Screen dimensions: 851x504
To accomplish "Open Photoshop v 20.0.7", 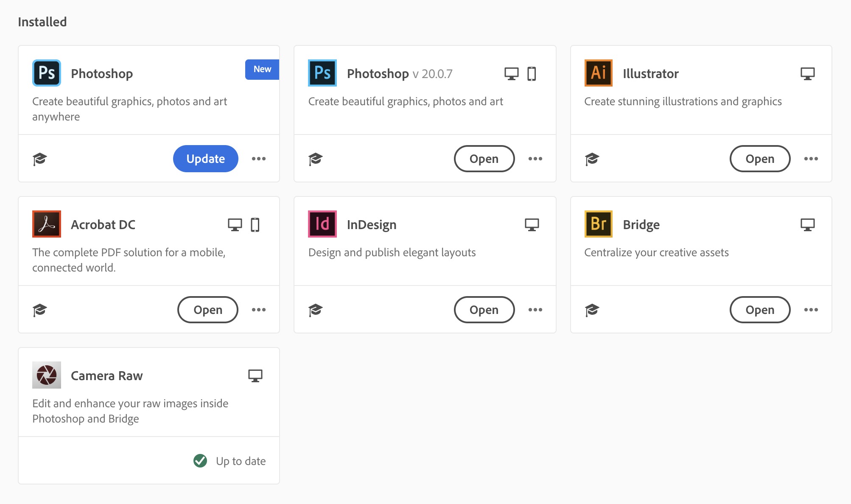I will coord(484,159).
